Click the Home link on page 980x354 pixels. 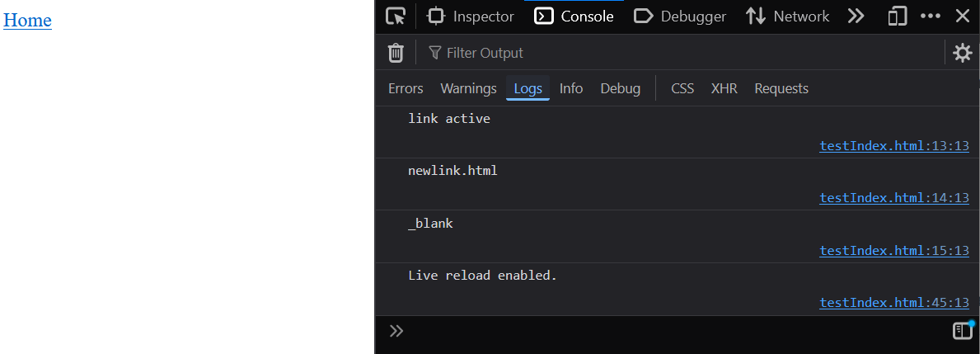(x=27, y=21)
